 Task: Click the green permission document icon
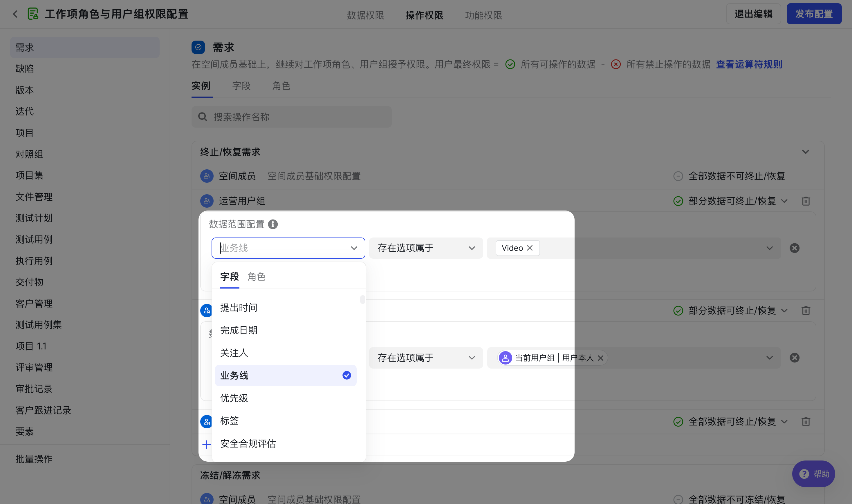coord(33,14)
